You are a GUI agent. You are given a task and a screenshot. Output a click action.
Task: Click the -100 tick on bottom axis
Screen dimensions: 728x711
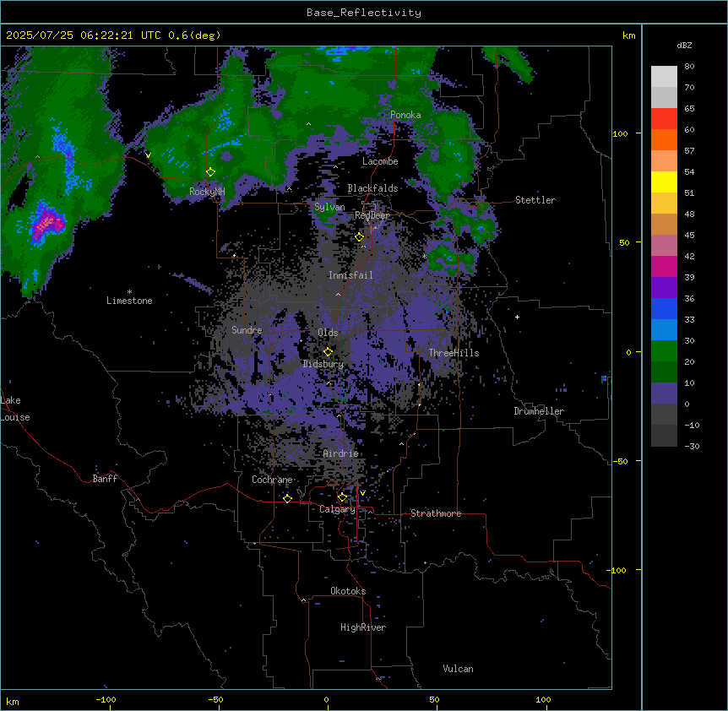pyautogui.click(x=106, y=699)
